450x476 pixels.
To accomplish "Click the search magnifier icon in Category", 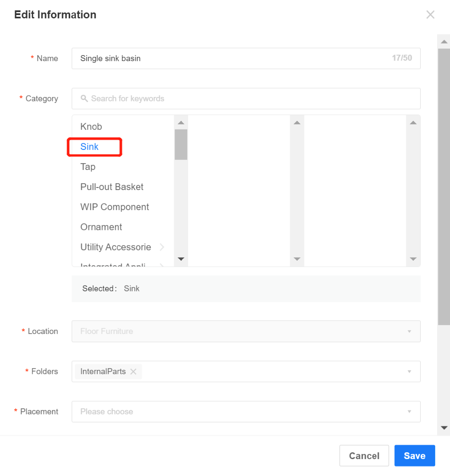I will coord(84,98).
